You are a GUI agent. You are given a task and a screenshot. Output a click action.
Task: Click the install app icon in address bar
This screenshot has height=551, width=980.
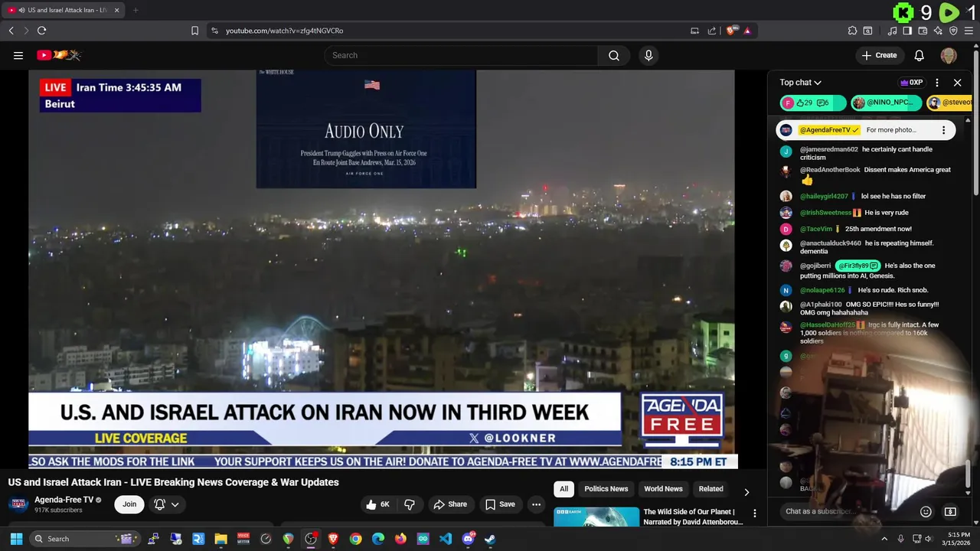[x=694, y=31]
